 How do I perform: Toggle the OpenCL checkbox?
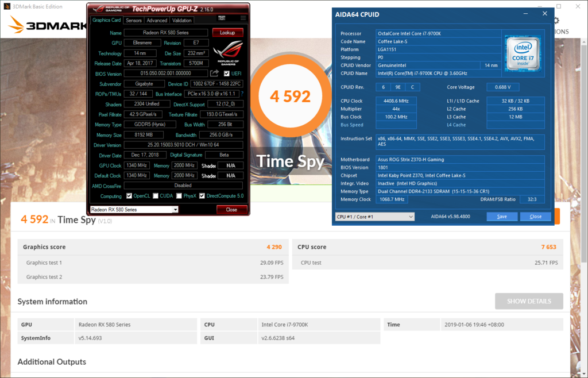coord(129,196)
